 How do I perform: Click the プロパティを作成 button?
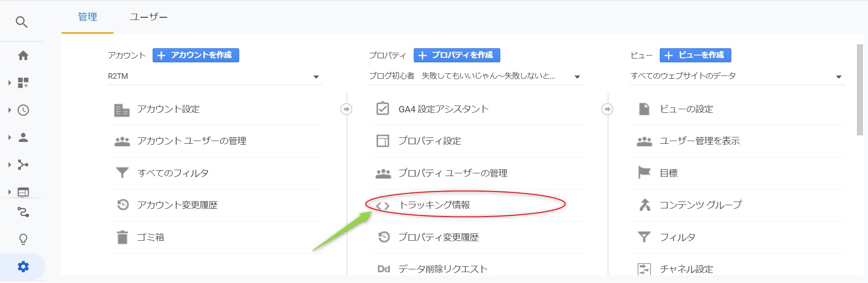click(x=457, y=55)
